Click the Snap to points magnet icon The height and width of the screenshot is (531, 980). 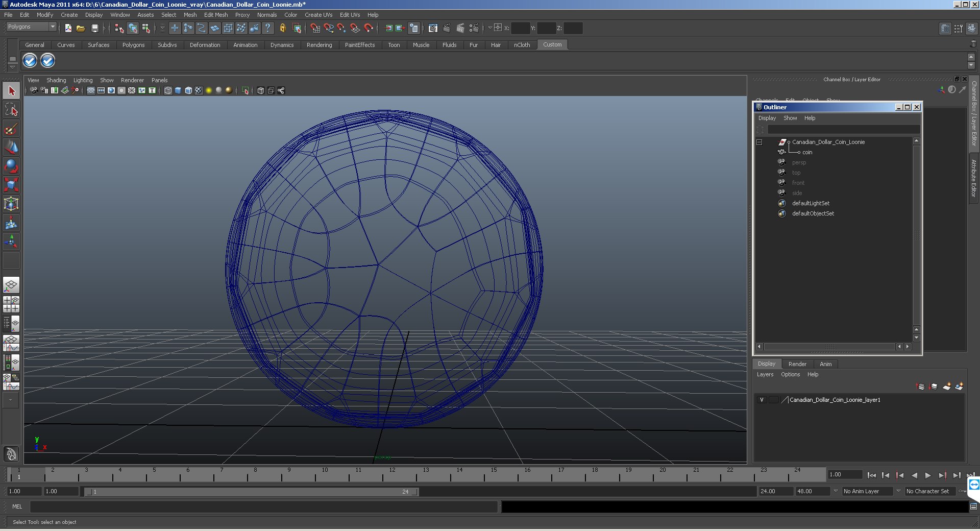coord(342,29)
